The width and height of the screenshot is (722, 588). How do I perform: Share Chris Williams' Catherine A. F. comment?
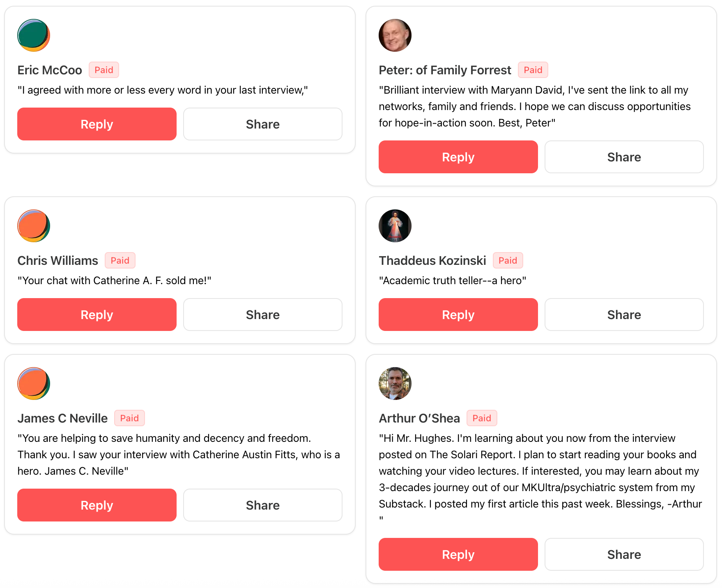pos(263,315)
